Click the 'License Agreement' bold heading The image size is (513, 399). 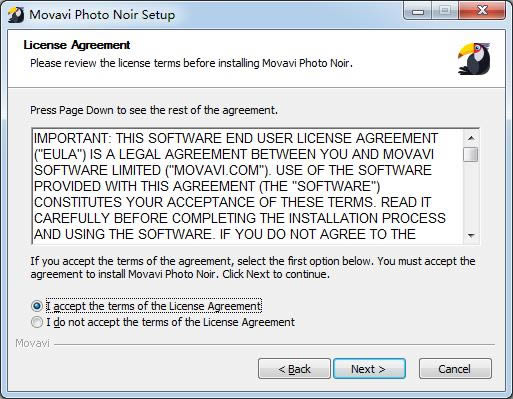(77, 45)
